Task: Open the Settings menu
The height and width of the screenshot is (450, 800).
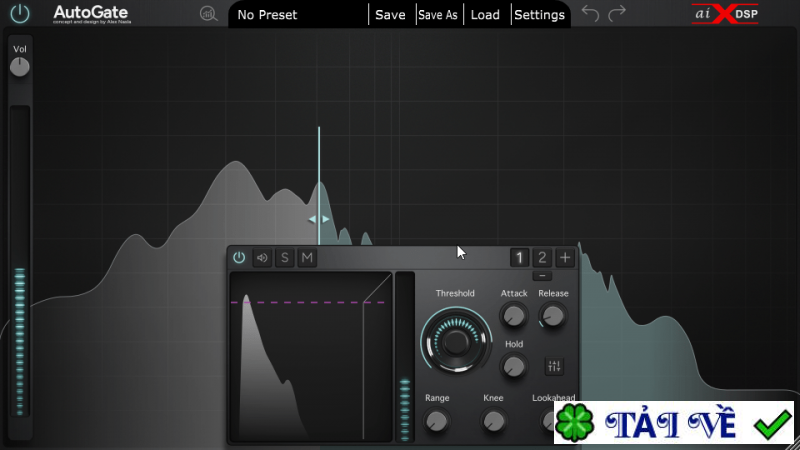Action: pyautogui.click(x=539, y=15)
